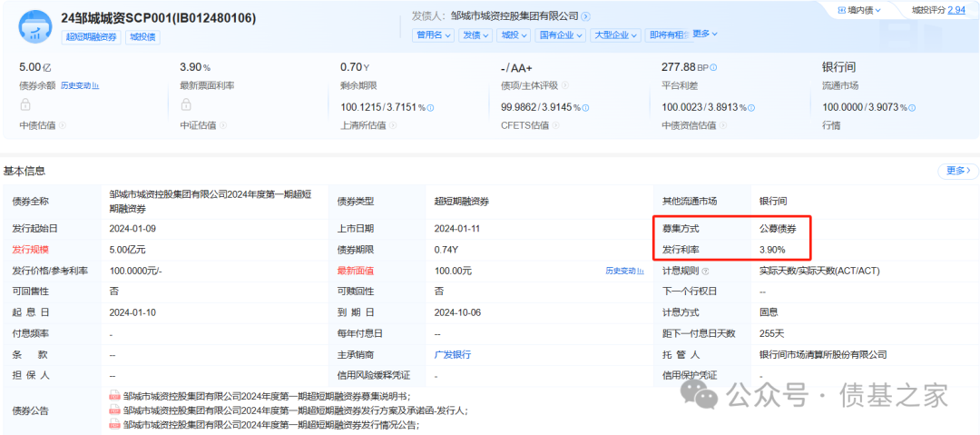This screenshot has width=980, height=435.
Task: Click the help icon next to CFETS估值
Action: click(x=554, y=126)
